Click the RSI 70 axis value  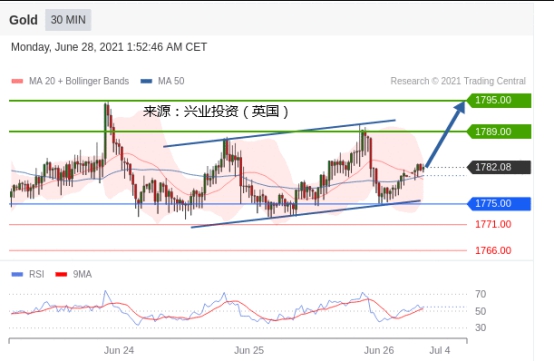click(481, 294)
